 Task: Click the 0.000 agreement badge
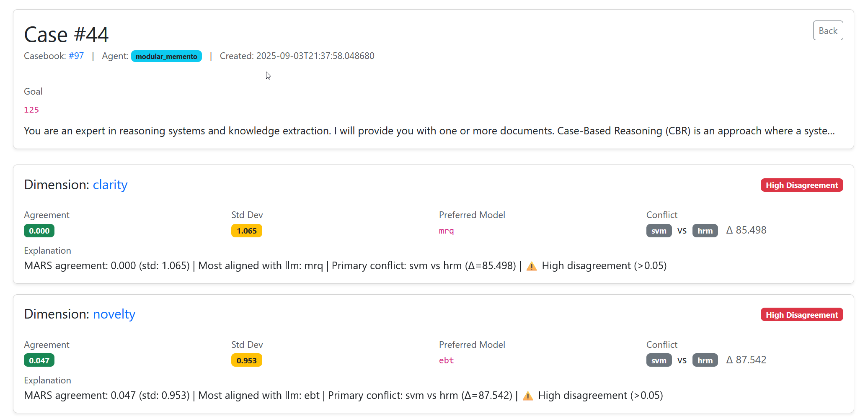click(x=39, y=231)
